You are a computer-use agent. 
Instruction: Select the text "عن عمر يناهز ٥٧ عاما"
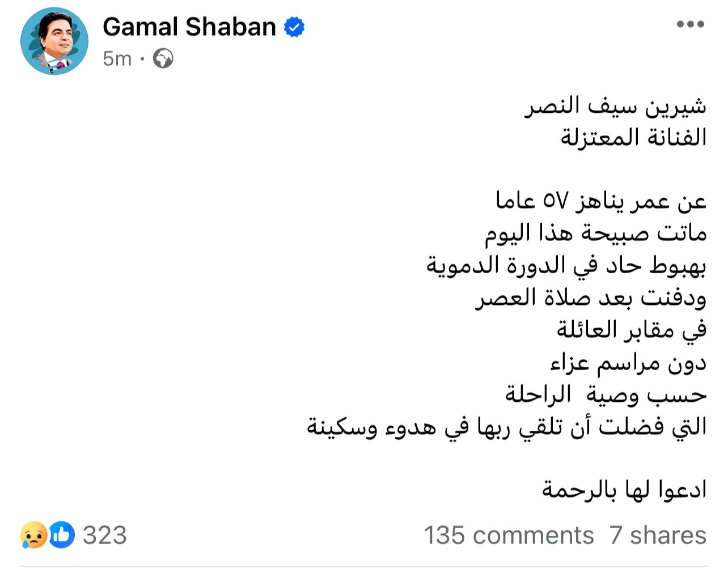601,201
